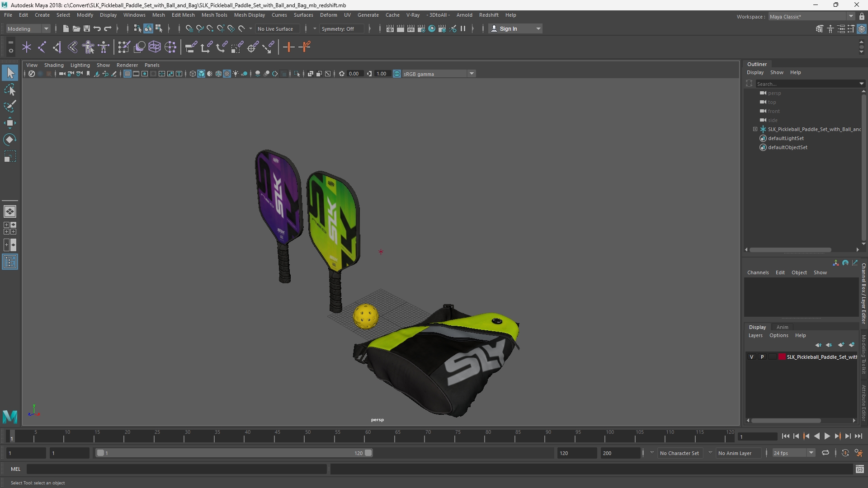Click the current frame field beside playback controls

point(757,436)
